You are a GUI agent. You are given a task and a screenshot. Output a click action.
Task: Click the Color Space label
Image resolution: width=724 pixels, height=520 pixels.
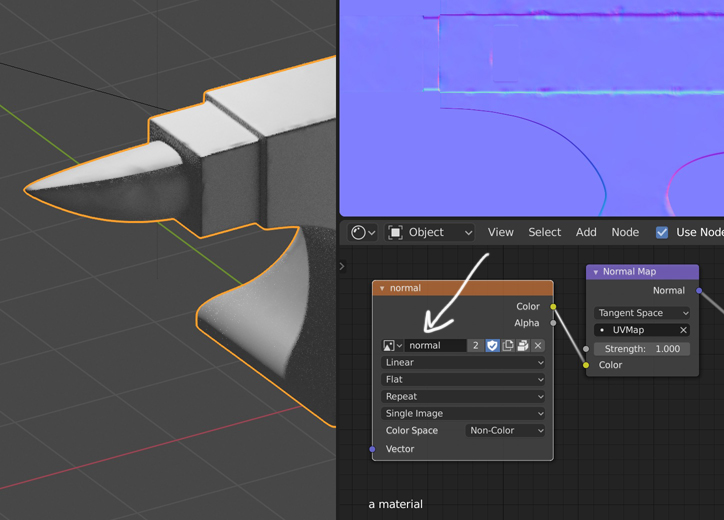click(412, 430)
